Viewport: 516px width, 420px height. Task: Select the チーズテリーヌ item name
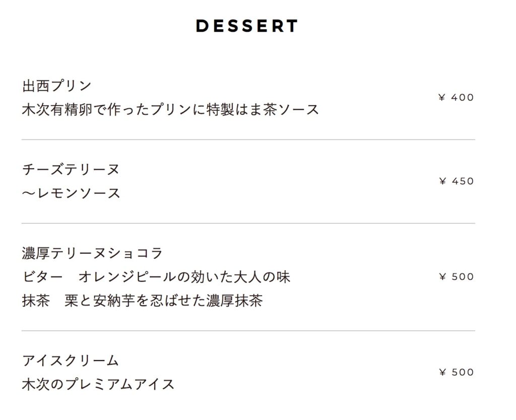click(71, 169)
